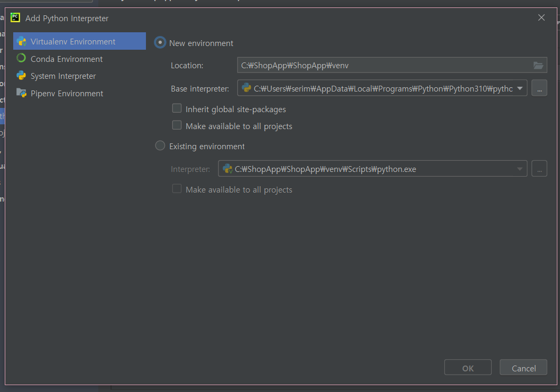560x392 pixels.
Task: Switch to System Interpreter section
Action: coord(62,76)
